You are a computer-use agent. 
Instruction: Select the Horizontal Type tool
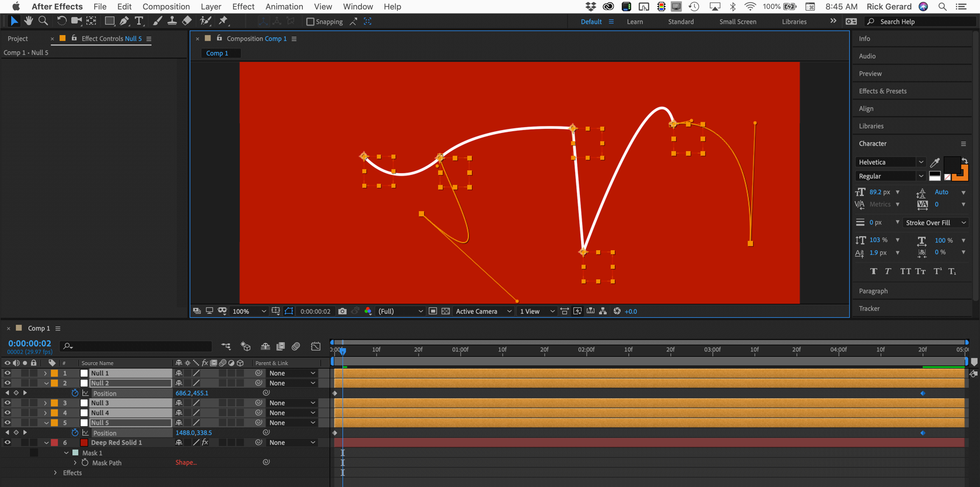tap(139, 21)
